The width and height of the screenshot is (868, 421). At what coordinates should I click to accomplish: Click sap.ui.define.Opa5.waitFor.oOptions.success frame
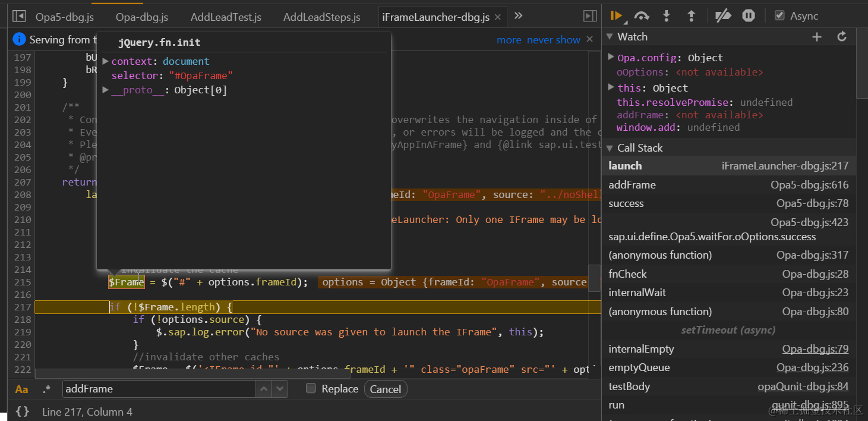click(x=729, y=230)
